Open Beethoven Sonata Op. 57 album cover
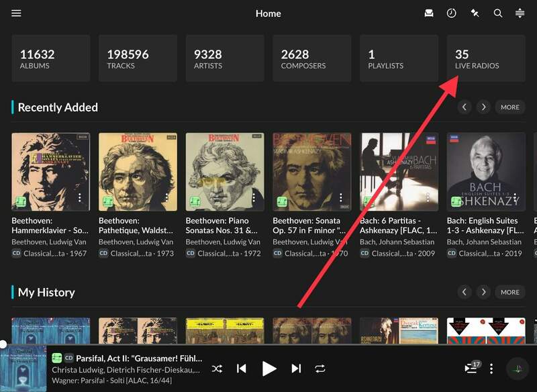Screen dimensions: 537x392 click(x=312, y=172)
